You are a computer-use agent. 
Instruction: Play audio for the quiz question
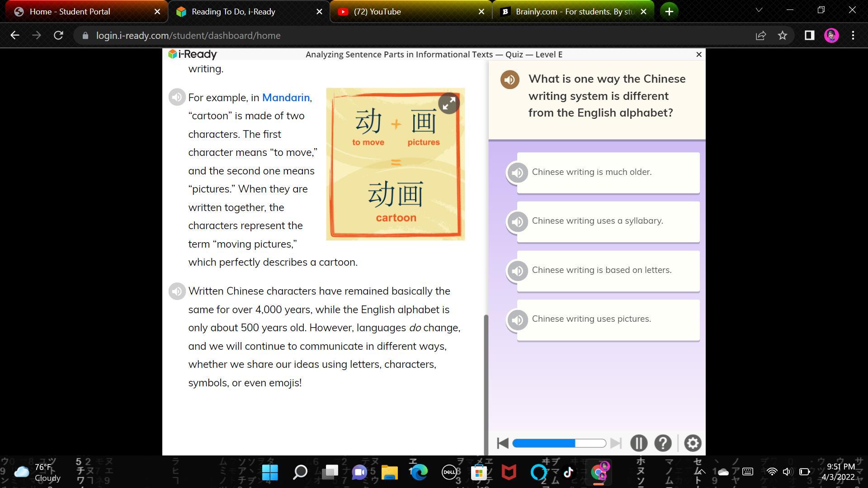tap(509, 80)
